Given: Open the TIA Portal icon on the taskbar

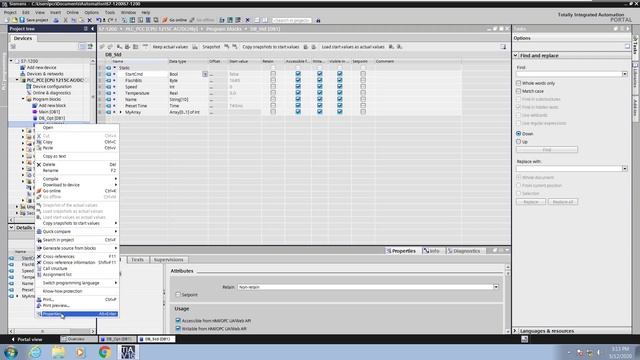Looking at the screenshot, I should click(x=128, y=352).
